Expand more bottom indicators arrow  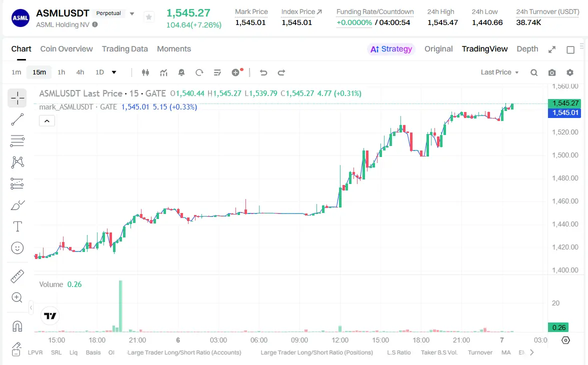(x=532, y=352)
